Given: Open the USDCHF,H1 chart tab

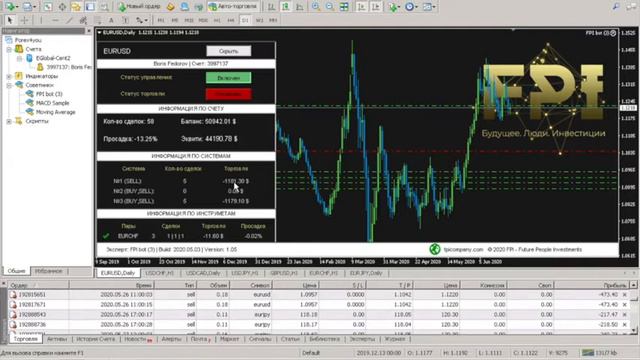Looking at the screenshot, I should click(x=160, y=273).
